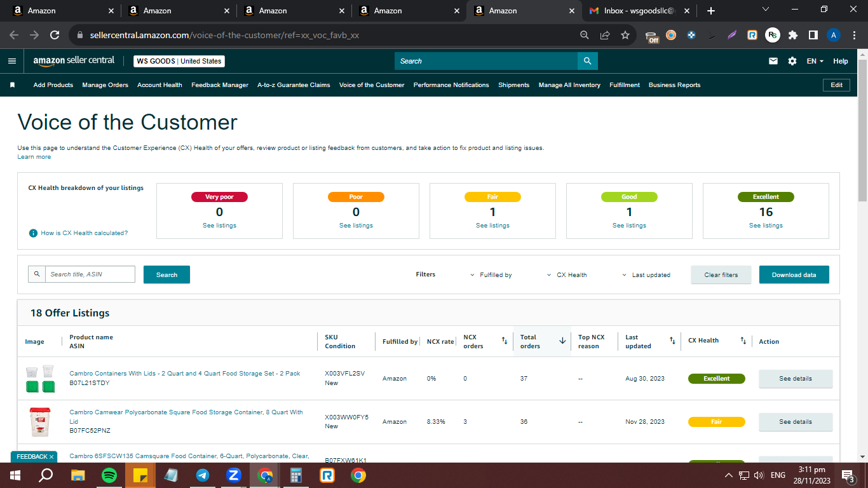
Task: Click the zoom magnifier icon in address bar
Action: click(585, 35)
